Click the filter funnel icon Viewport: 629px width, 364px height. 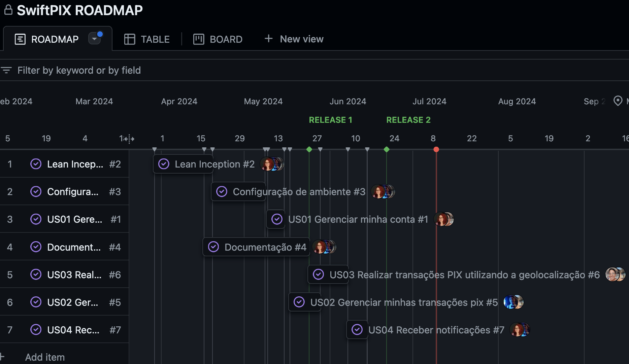[x=6, y=70]
